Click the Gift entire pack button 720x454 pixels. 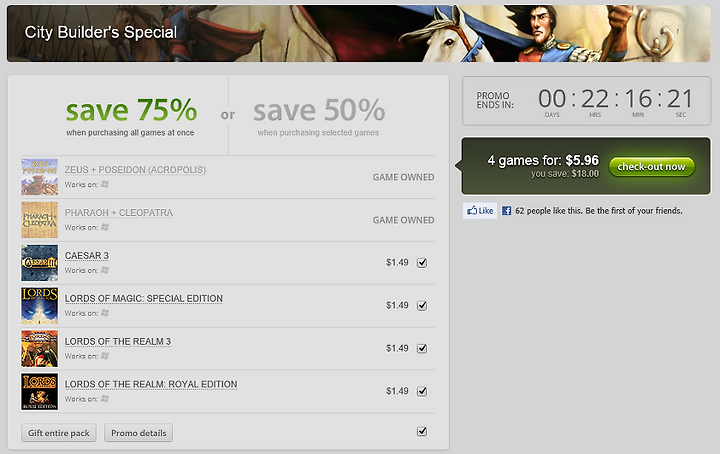[59, 433]
